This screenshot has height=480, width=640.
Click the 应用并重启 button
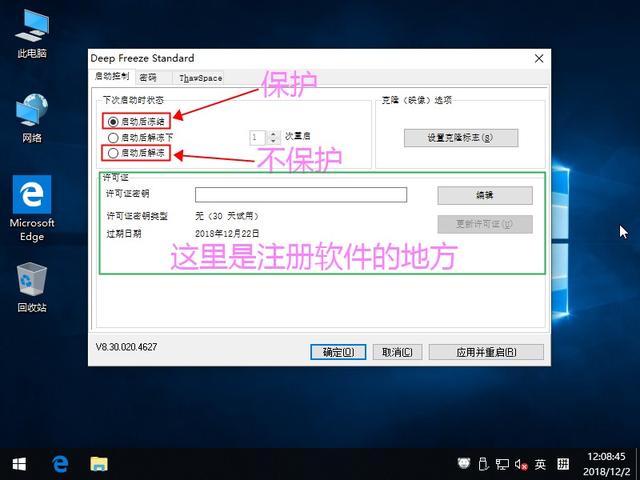(486, 352)
